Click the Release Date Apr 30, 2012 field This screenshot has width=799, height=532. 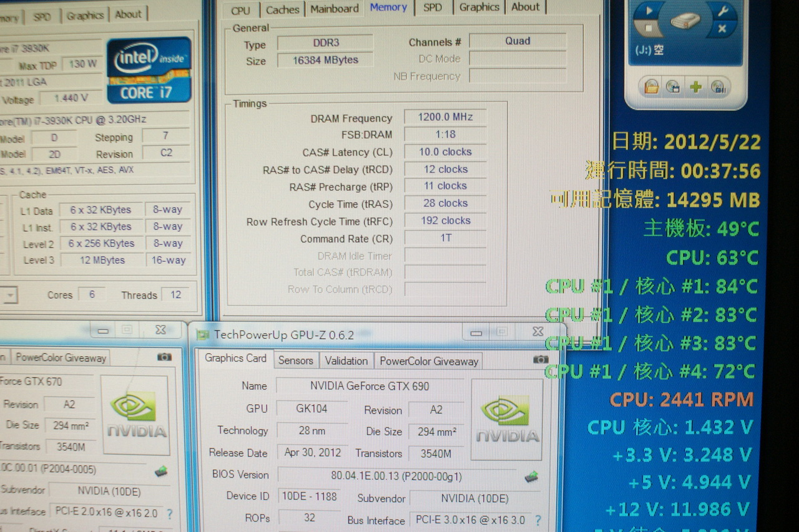312,453
